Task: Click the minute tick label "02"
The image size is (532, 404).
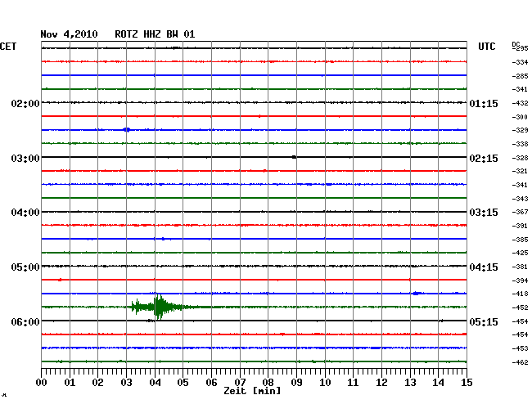Action: pyautogui.click(x=97, y=382)
